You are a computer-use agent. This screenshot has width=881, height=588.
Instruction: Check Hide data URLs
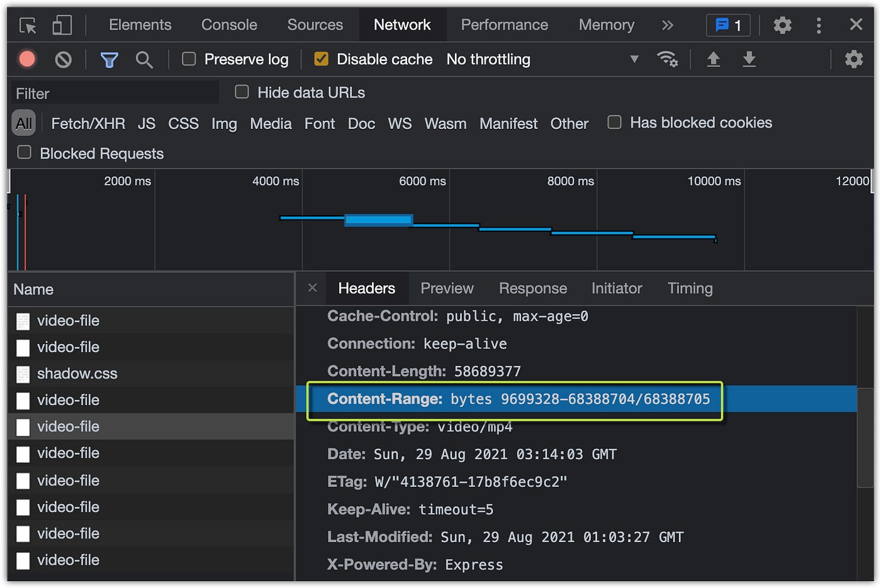[242, 92]
